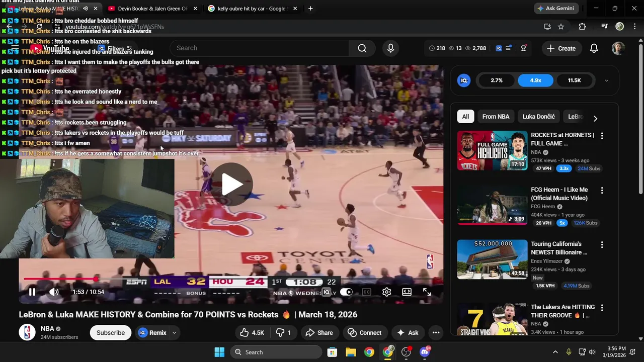
Task: Open the browser extensions puzzle icon
Action: click(582, 27)
